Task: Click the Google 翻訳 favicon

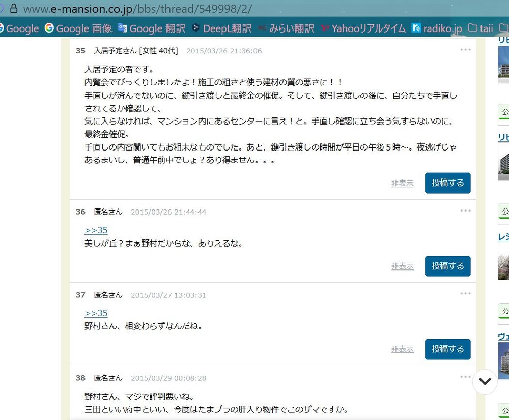Action: tap(122, 28)
